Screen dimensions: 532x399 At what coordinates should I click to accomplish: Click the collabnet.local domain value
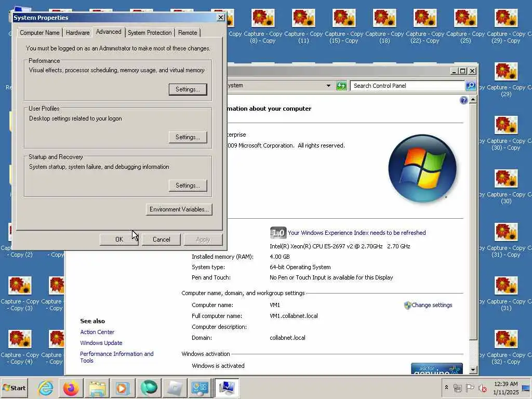tap(287, 338)
